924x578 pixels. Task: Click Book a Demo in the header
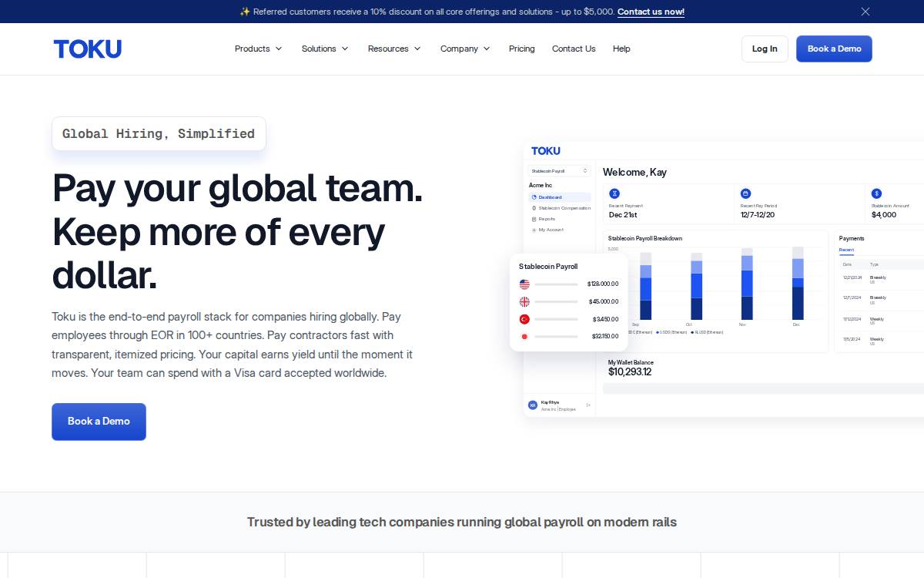(834, 49)
